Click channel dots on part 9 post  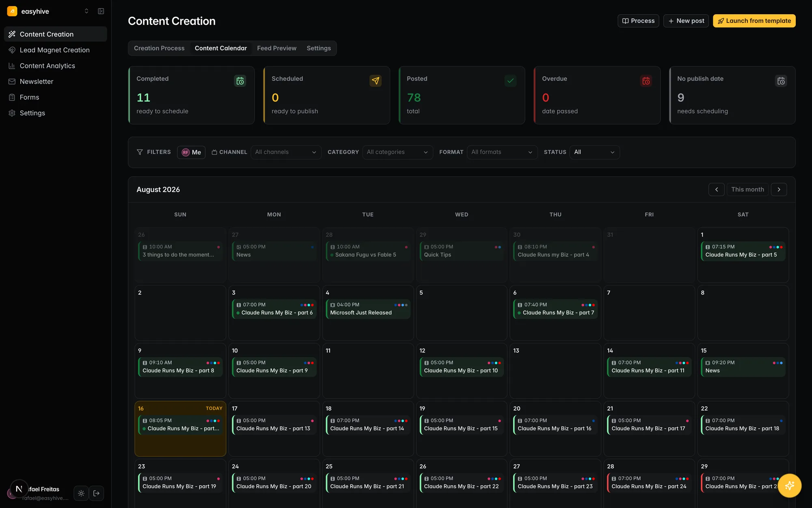pos(309,363)
